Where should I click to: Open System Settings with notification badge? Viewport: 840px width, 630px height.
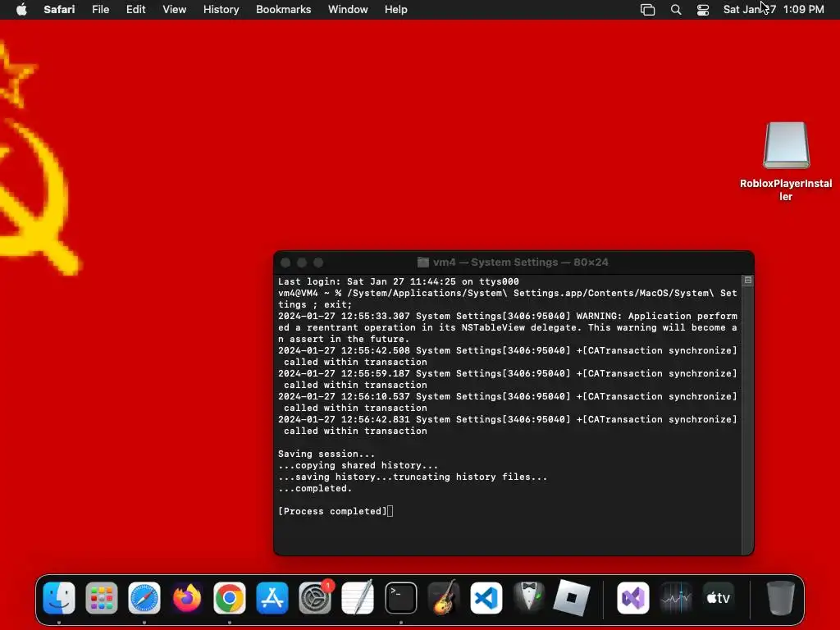point(315,598)
